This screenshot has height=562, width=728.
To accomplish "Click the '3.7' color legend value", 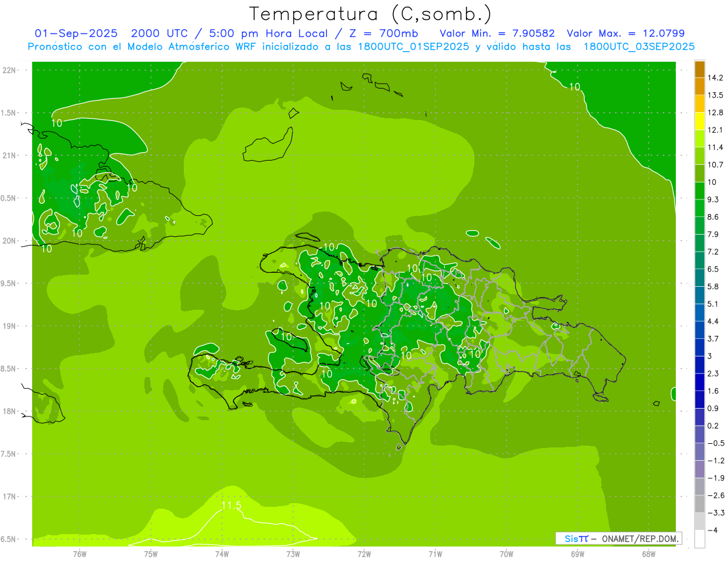I will coord(713,338).
